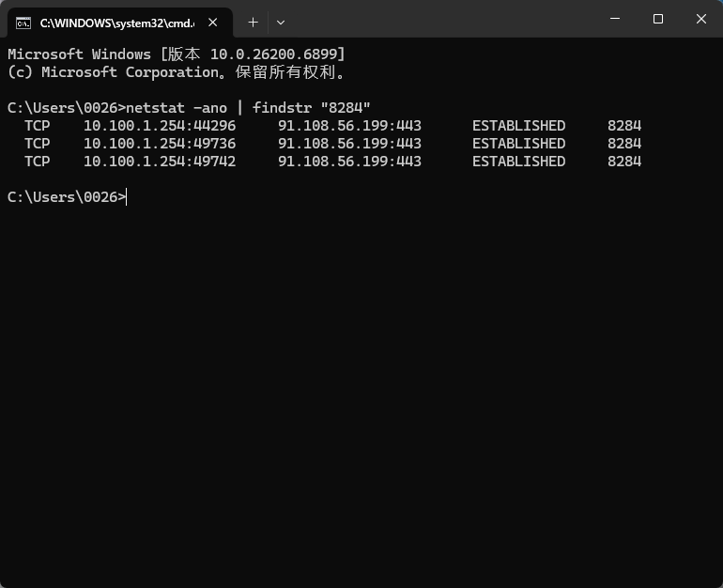Viewport: 723px width, 588px height.
Task: Click PID 8284 in the third row
Action: pos(623,162)
